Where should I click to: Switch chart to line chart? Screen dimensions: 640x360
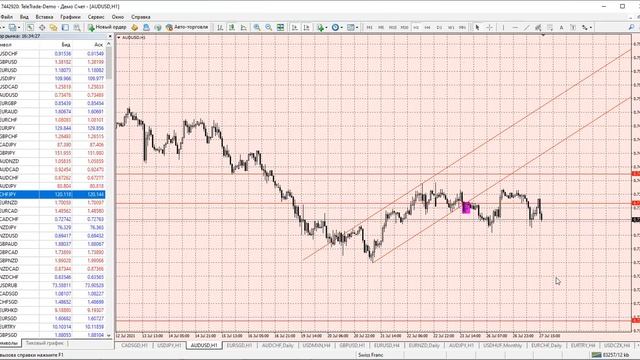244,27
